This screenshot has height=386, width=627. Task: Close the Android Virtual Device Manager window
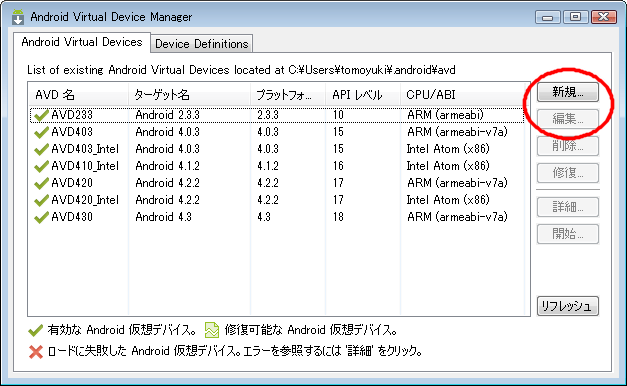tap(604, 17)
